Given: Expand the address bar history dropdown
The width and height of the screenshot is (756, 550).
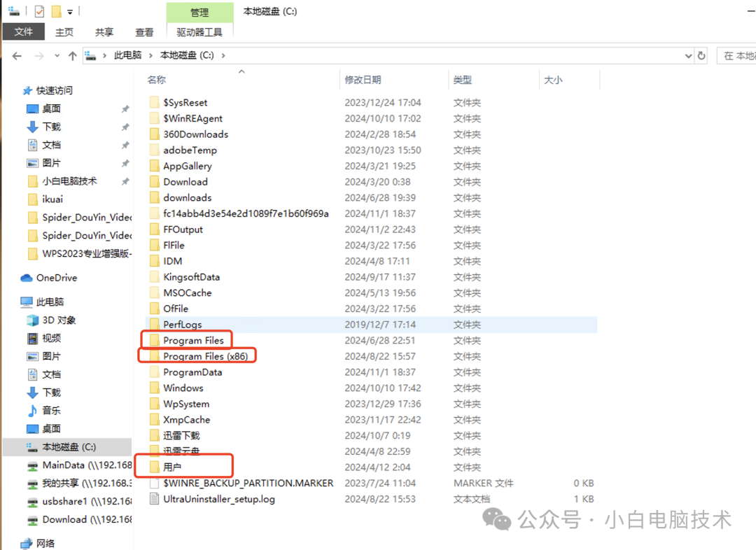Looking at the screenshot, I should (688, 56).
